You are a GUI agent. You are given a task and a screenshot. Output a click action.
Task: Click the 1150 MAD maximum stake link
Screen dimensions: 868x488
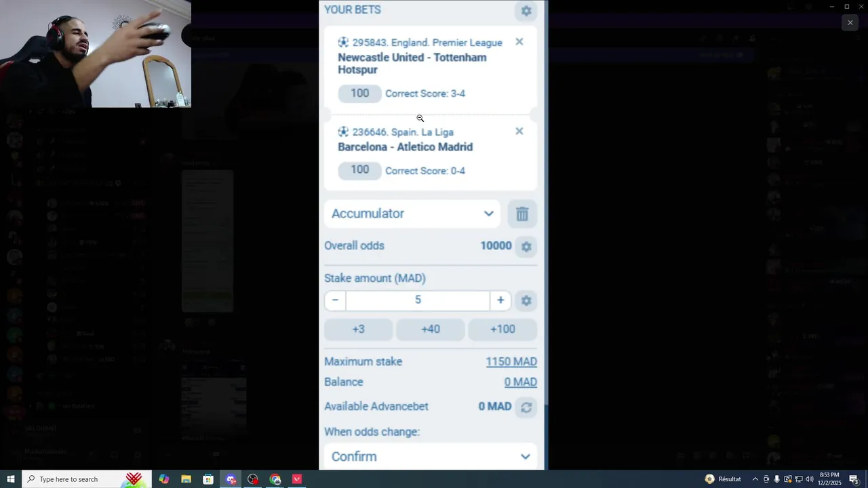[x=511, y=362]
